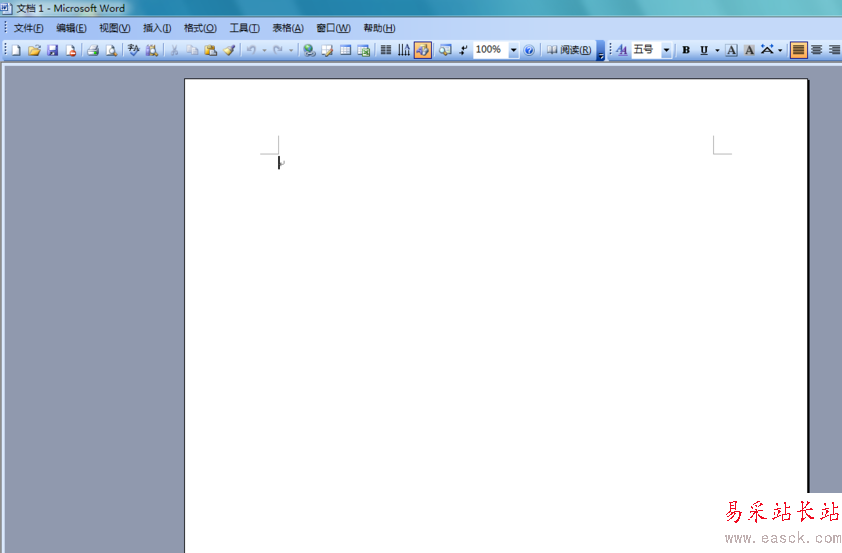Open document map icon
842x553 pixels.
[x=445, y=50]
